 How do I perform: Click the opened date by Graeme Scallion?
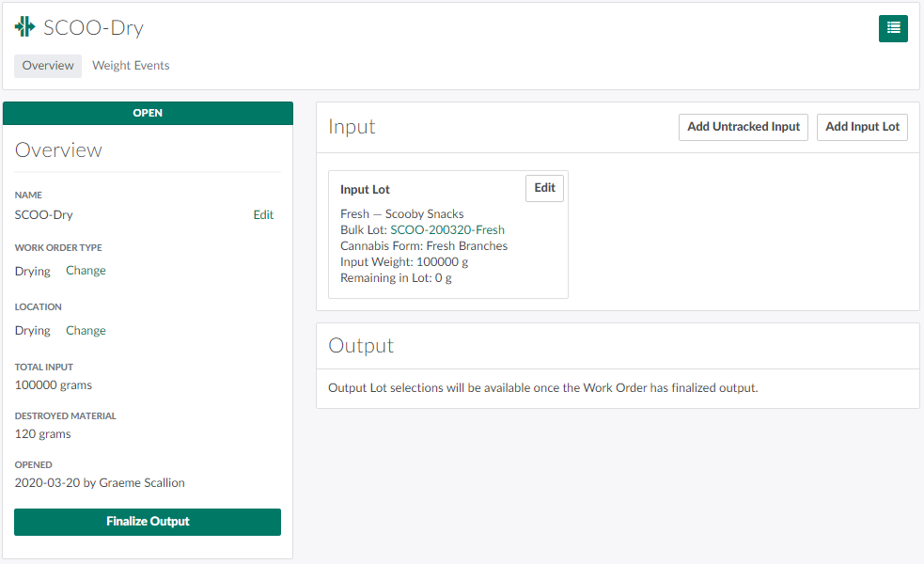coord(100,483)
